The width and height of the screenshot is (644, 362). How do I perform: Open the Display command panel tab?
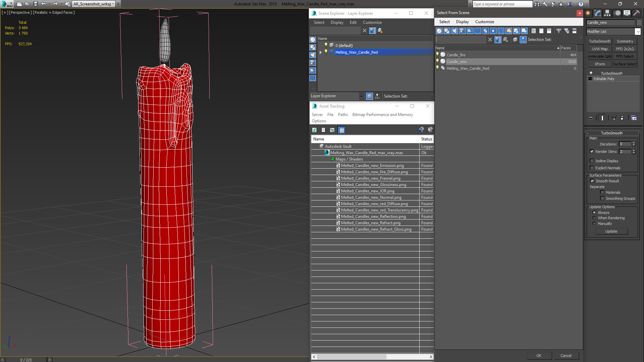pos(627,13)
